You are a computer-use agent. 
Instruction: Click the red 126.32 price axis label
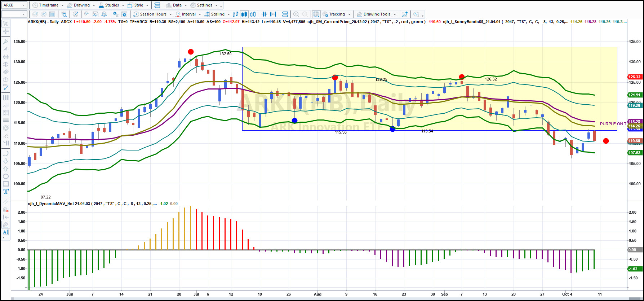(x=635, y=77)
